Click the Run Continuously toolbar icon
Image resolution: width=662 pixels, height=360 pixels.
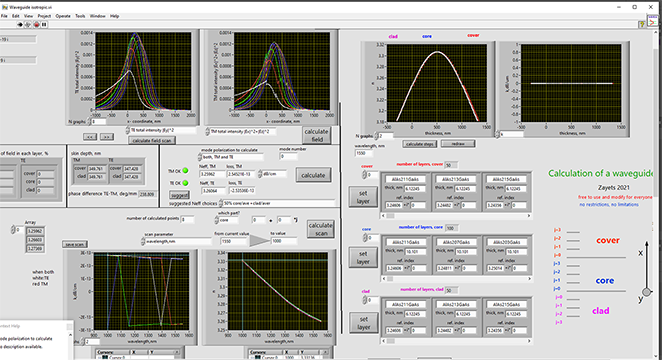(x=28, y=25)
